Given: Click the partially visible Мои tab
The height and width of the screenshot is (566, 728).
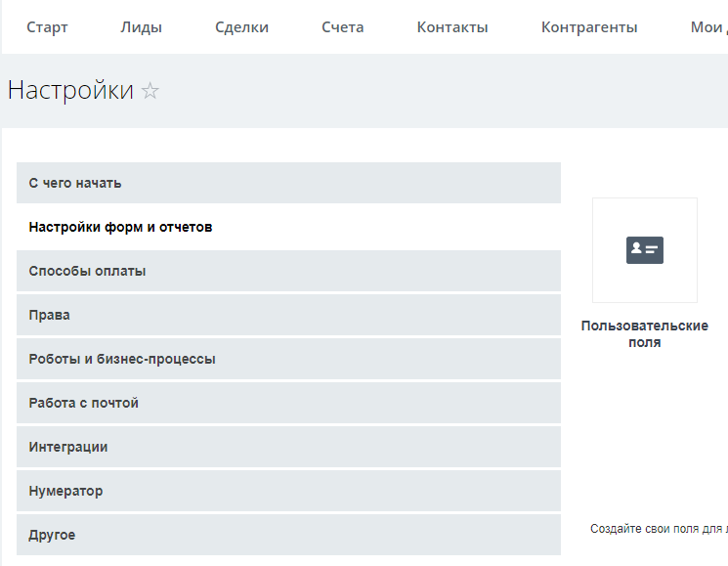Looking at the screenshot, I should [x=708, y=27].
